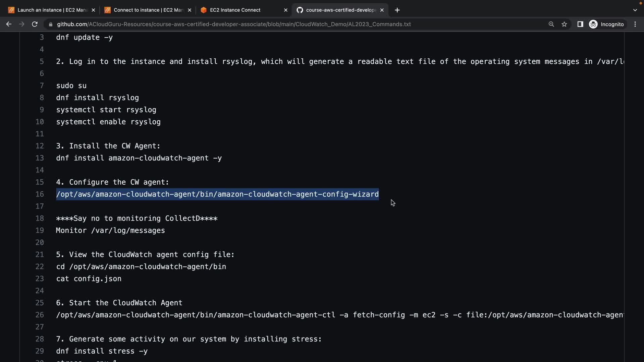
Task: Expand the tab search dropdown arrow
Action: pyautogui.click(x=635, y=10)
